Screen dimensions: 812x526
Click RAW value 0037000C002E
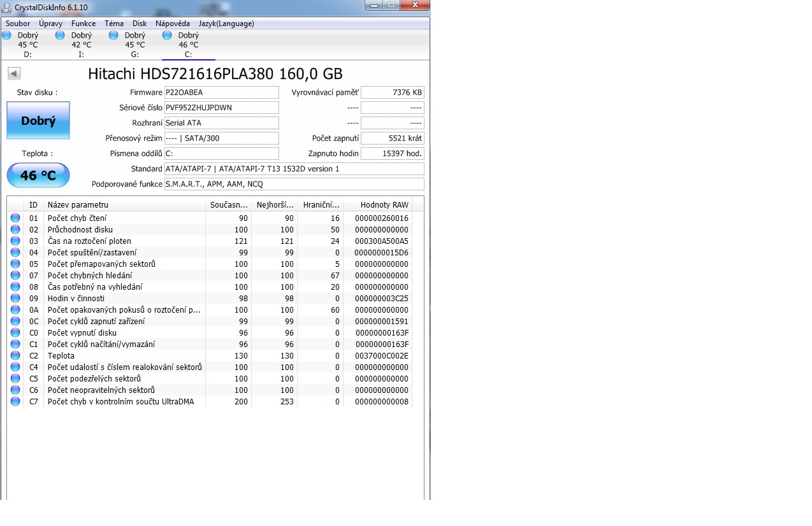point(381,356)
